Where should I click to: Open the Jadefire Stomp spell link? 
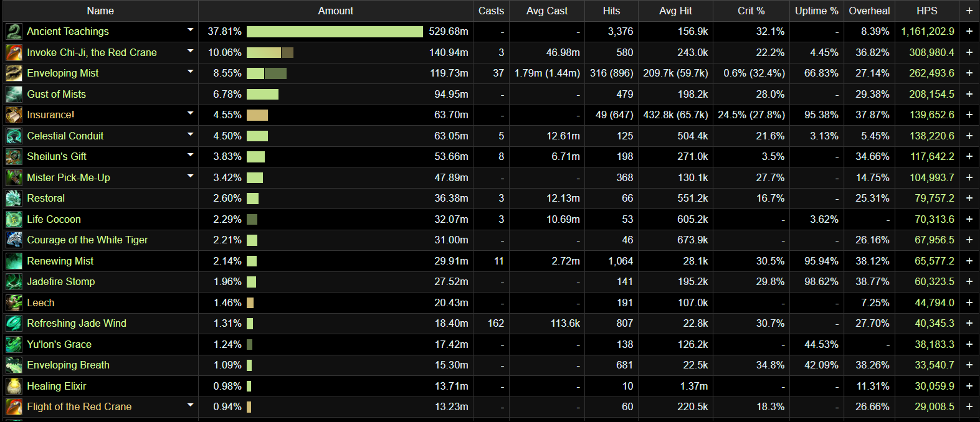tap(61, 282)
